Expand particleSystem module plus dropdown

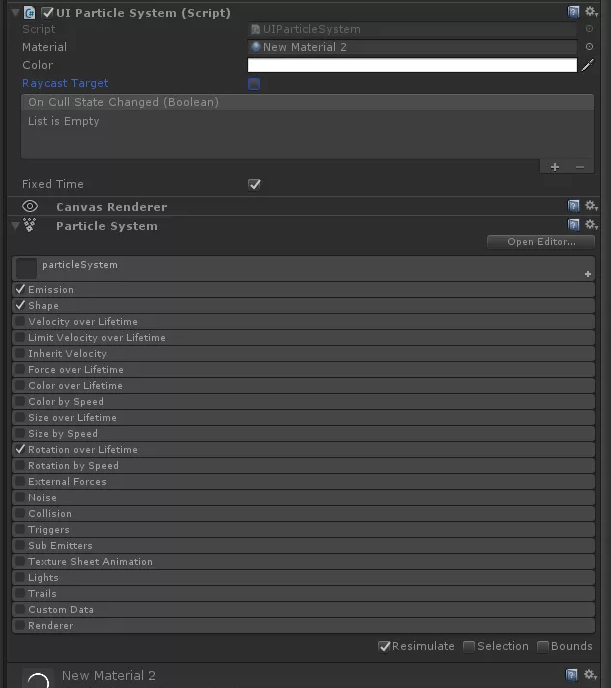click(x=587, y=274)
